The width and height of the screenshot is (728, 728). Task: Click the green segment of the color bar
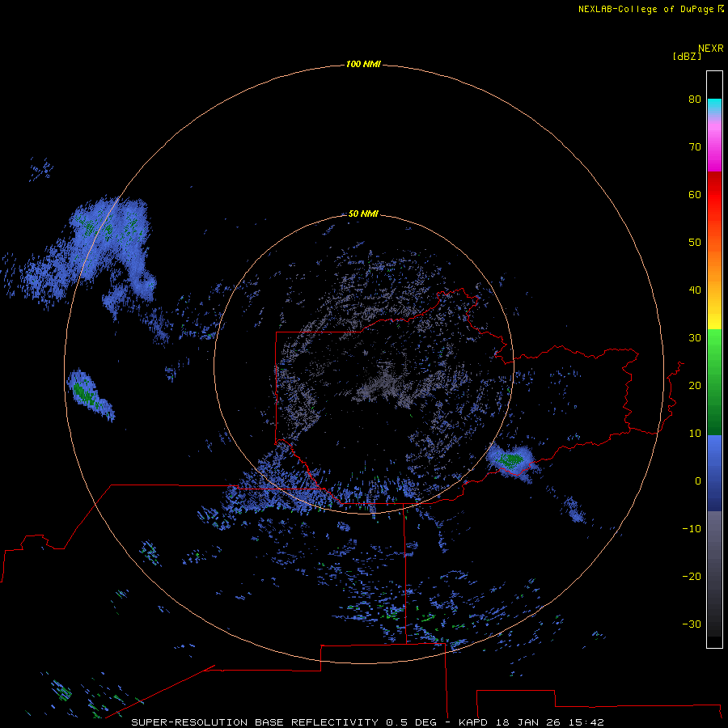714,382
